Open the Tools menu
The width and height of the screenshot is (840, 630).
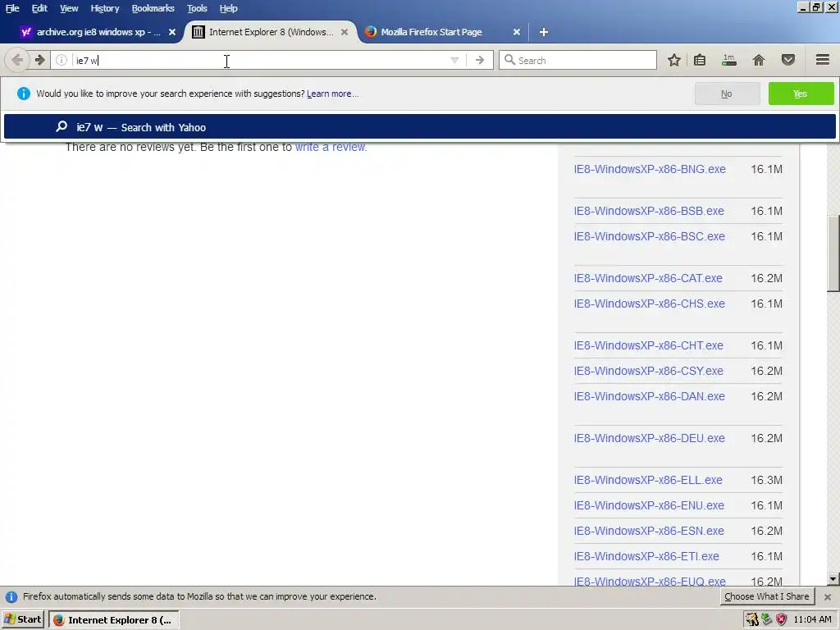coord(197,8)
